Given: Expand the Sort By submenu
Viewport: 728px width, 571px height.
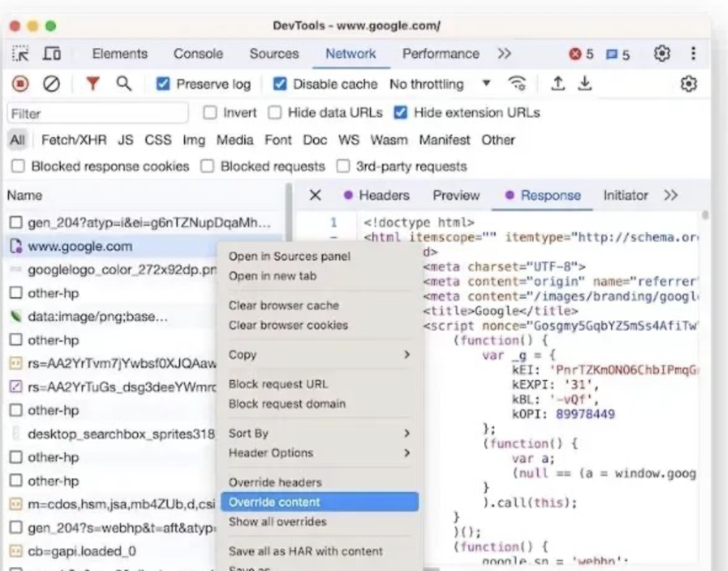Looking at the screenshot, I should [320, 433].
